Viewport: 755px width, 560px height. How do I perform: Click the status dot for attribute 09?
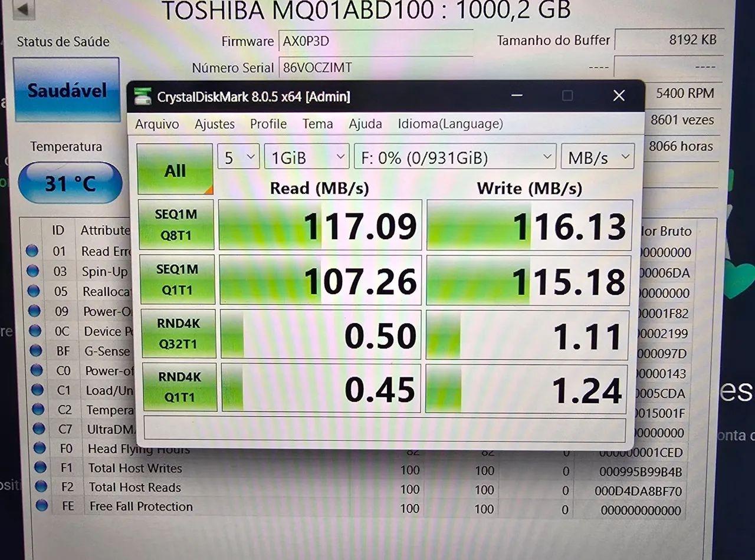tap(34, 311)
